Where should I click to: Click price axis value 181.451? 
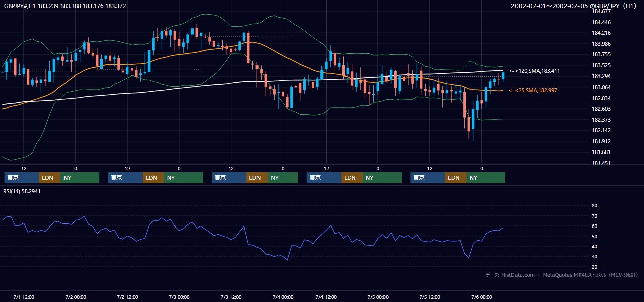601,164
